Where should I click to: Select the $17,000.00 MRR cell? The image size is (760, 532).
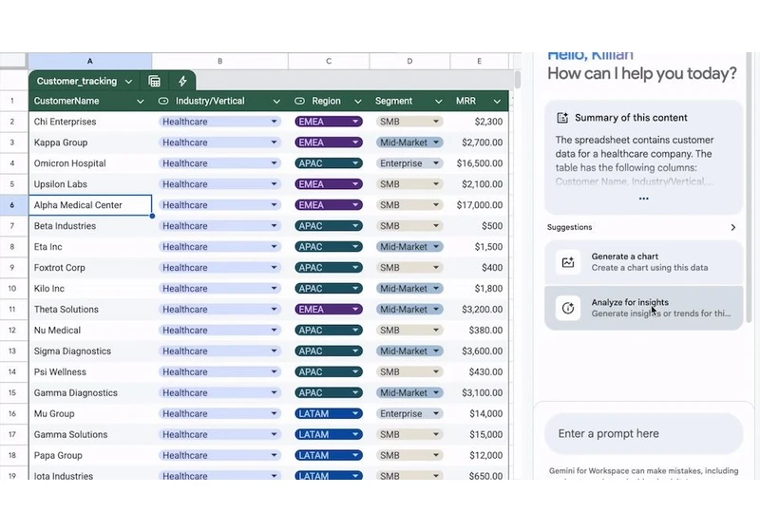(x=480, y=205)
